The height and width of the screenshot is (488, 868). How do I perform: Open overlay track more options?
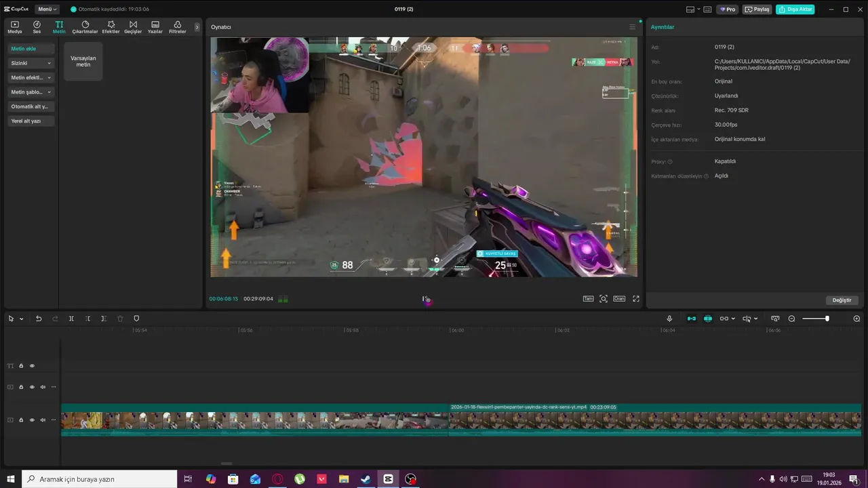[x=54, y=387]
